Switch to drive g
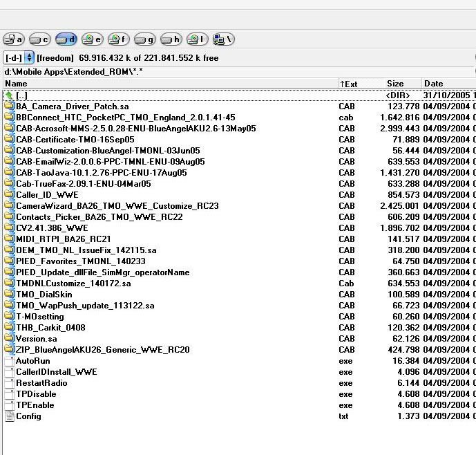The width and height of the screenshot is (476, 455). tap(144, 39)
